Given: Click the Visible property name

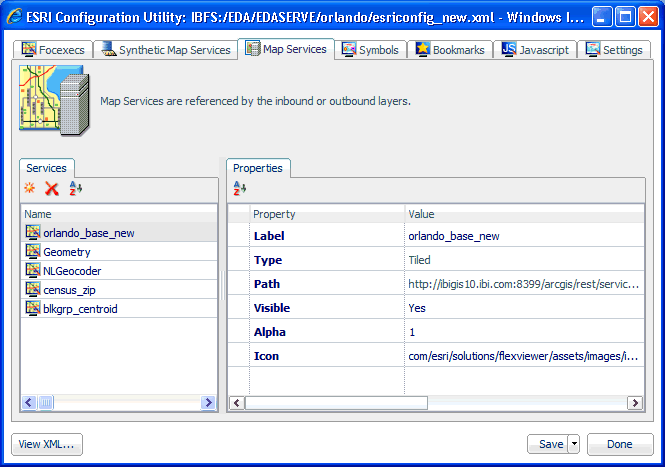Looking at the screenshot, I should point(272,308).
